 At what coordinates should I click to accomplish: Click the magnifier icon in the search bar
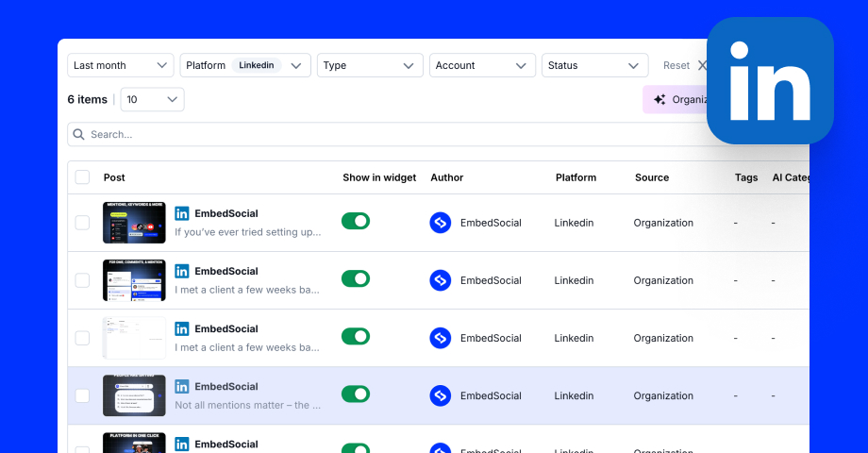78,135
